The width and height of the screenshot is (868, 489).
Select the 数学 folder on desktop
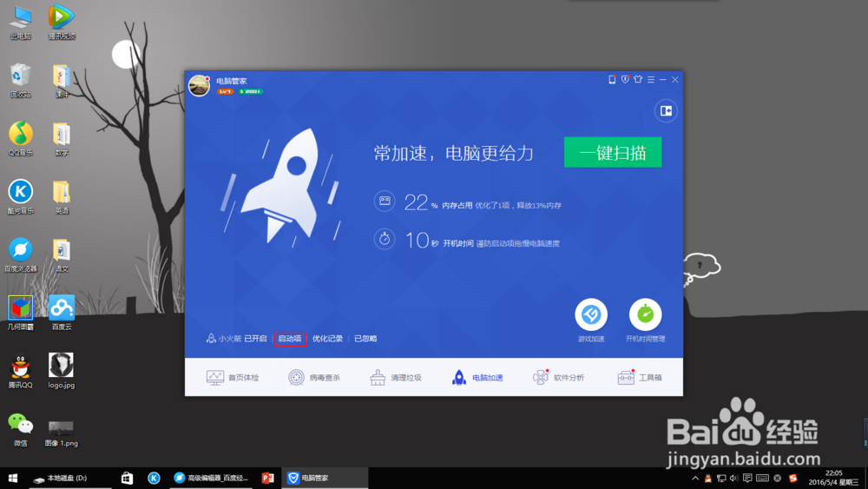click(62, 139)
